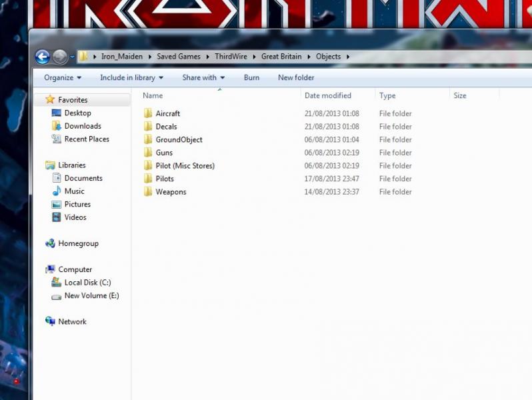The height and width of the screenshot is (400, 532).
Task: Click the Recent Places icon
Action: [56, 139]
